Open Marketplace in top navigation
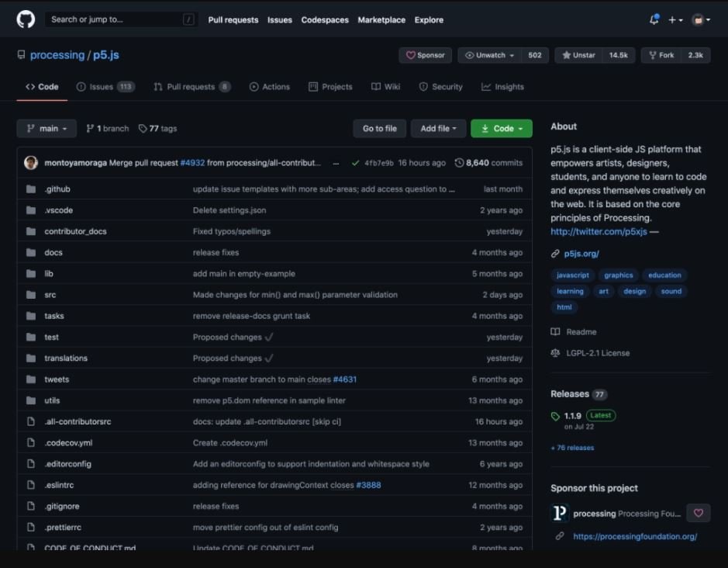Image resolution: width=728 pixels, height=568 pixels. pos(381,20)
